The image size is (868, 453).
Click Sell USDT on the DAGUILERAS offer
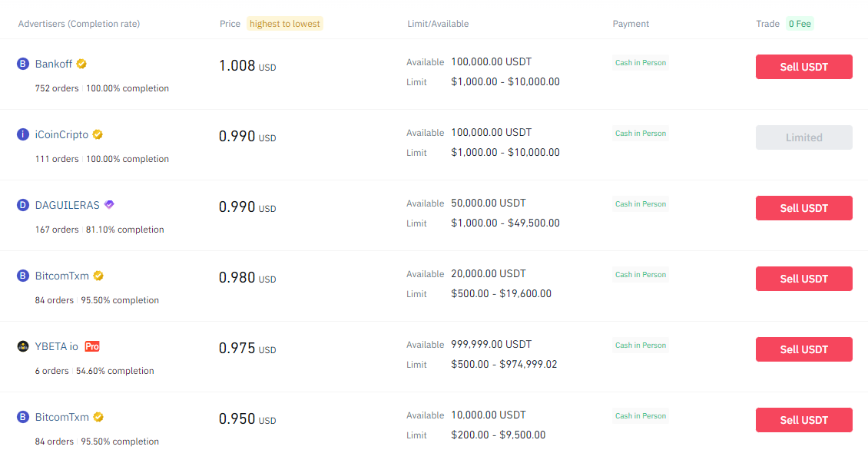point(803,208)
